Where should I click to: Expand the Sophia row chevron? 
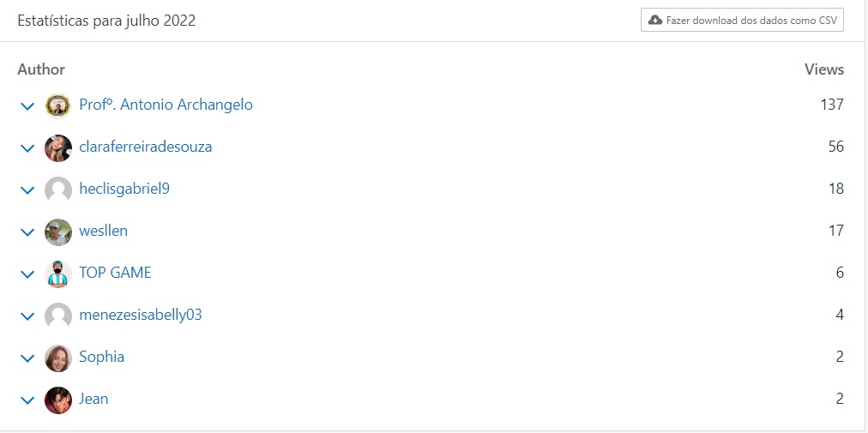coord(27,358)
